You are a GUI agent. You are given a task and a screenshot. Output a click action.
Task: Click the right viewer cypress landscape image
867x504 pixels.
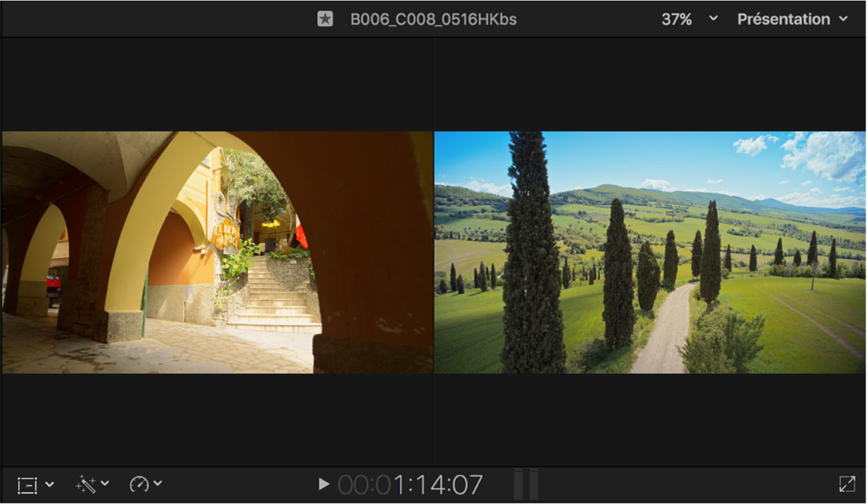[649, 253]
